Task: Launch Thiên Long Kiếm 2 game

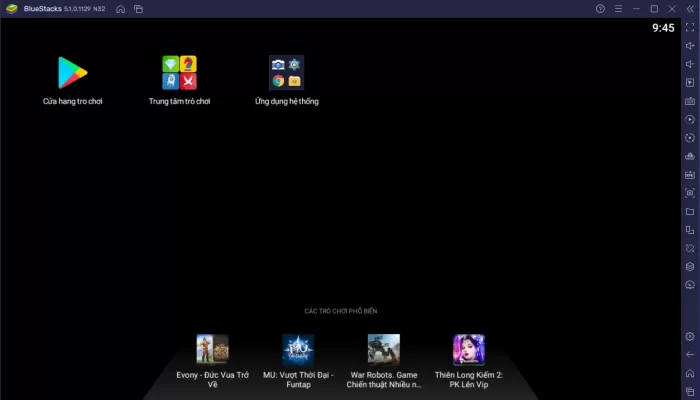Action: 469,349
